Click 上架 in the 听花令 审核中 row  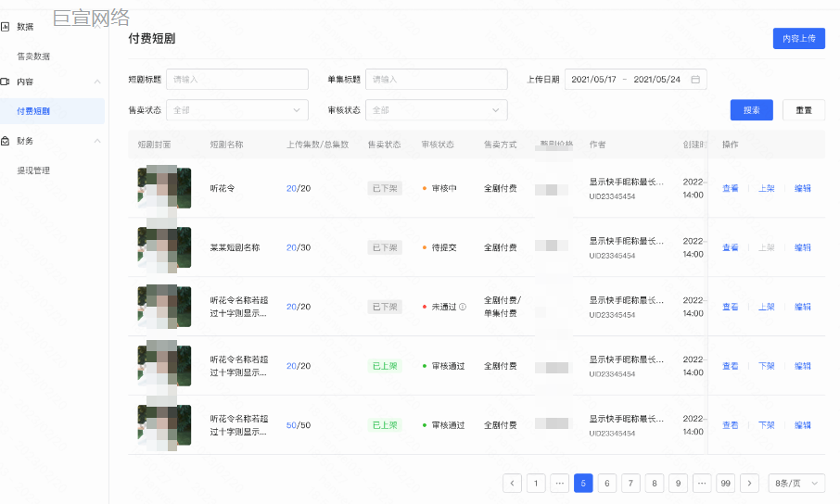(767, 188)
